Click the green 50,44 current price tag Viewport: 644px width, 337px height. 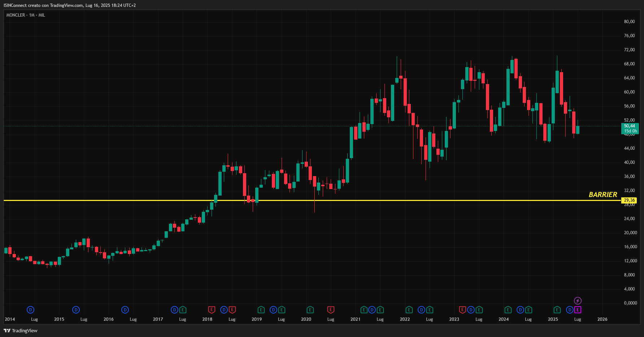tap(630, 128)
